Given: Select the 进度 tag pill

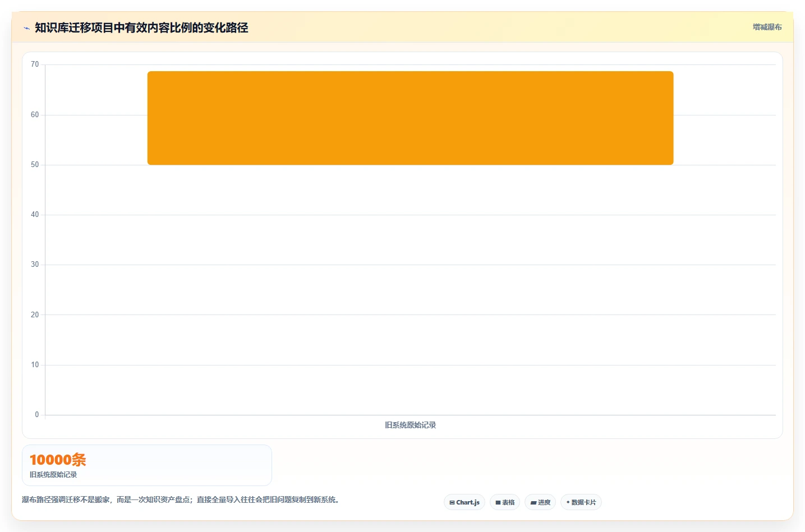Looking at the screenshot, I should click(x=540, y=502).
